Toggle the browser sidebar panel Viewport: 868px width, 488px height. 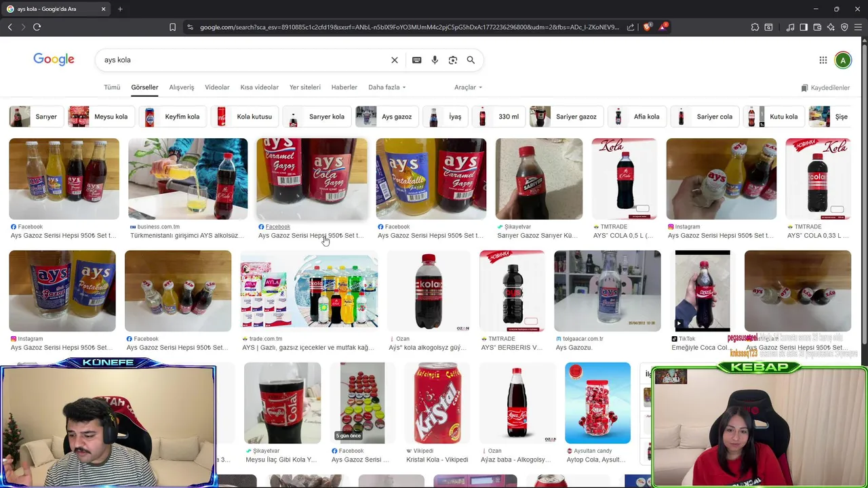[x=804, y=27]
